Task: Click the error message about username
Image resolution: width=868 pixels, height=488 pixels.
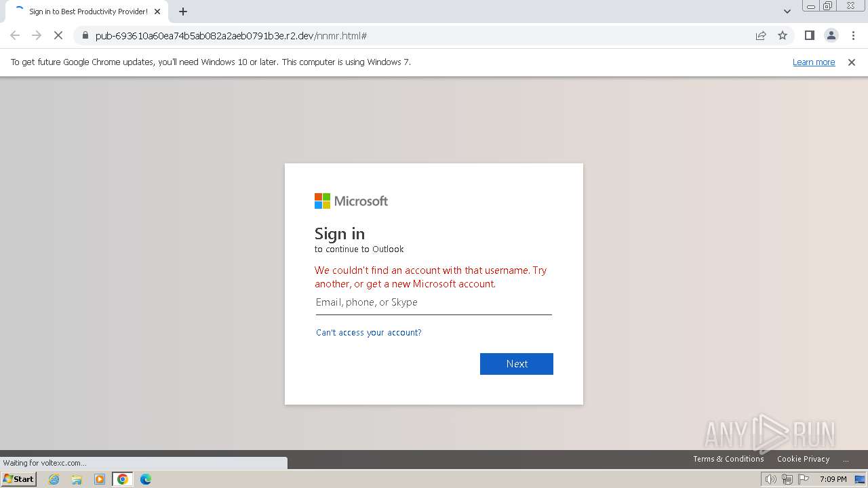Action: pyautogui.click(x=431, y=277)
